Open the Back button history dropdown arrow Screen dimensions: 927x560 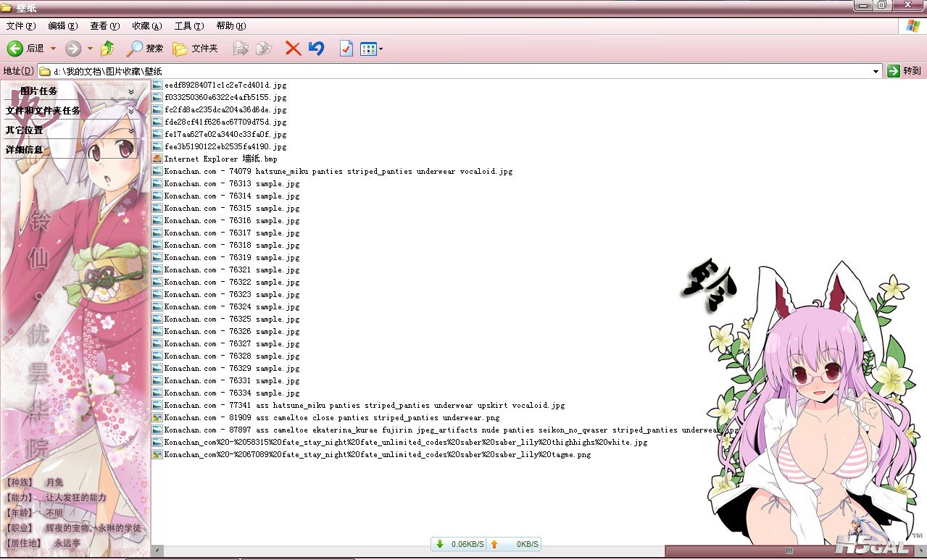tap(53, 49)
